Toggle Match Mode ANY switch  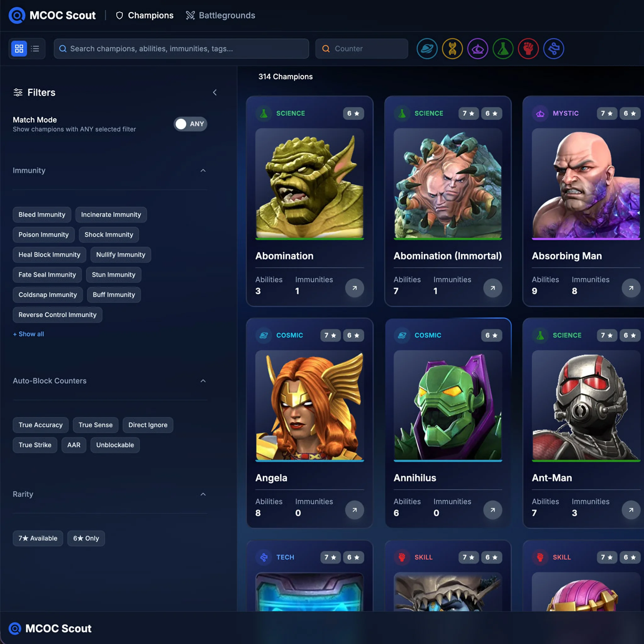click(x=190, y=124)
